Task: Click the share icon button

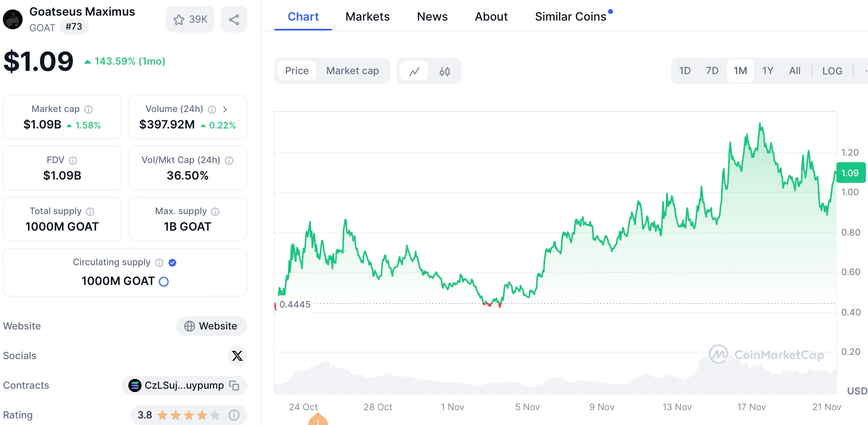Action: [234, 19]
